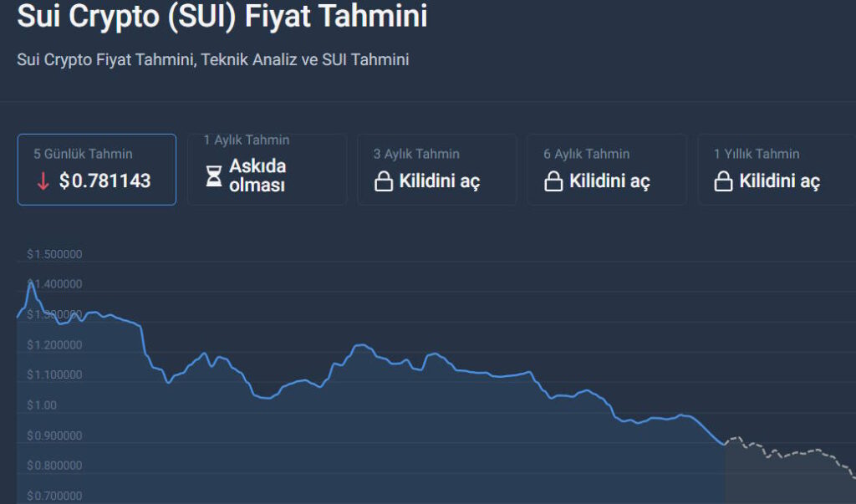Click the lock icon in 1 Yıllık card
856x504 pixels.
[723, 181]
